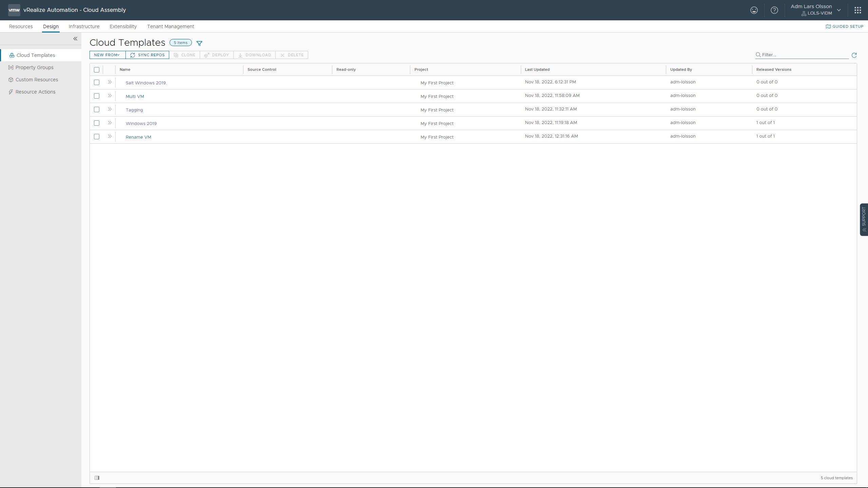Click the Deploy button
The width and height of the screenshot is (868, 488).
pyautogui.click(x=217, y=55)
